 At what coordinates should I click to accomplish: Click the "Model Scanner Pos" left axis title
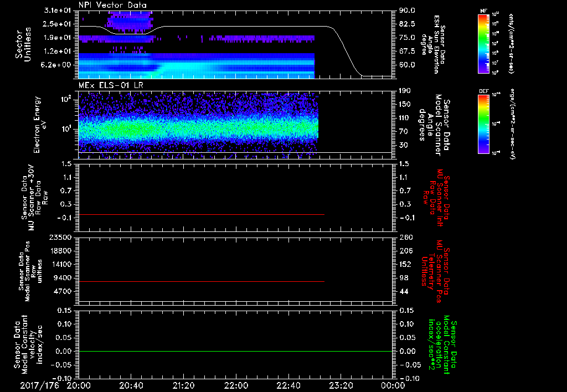pos(30,271)
